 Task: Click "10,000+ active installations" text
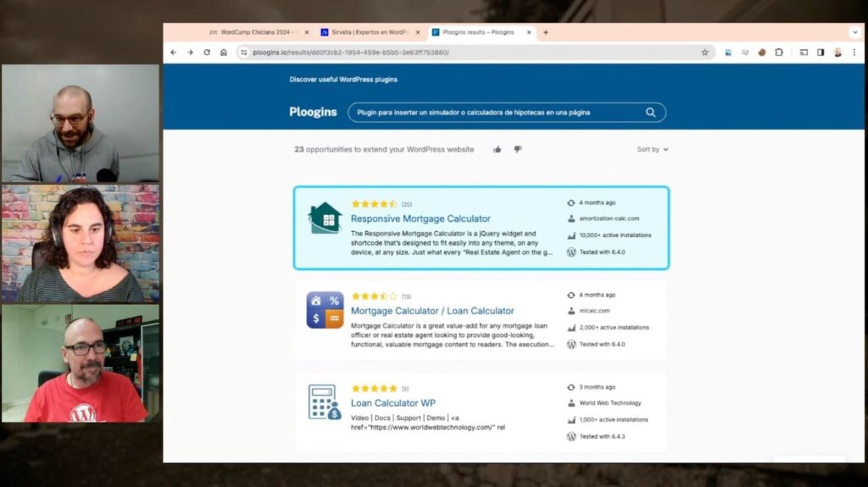[x=615, y=235]
